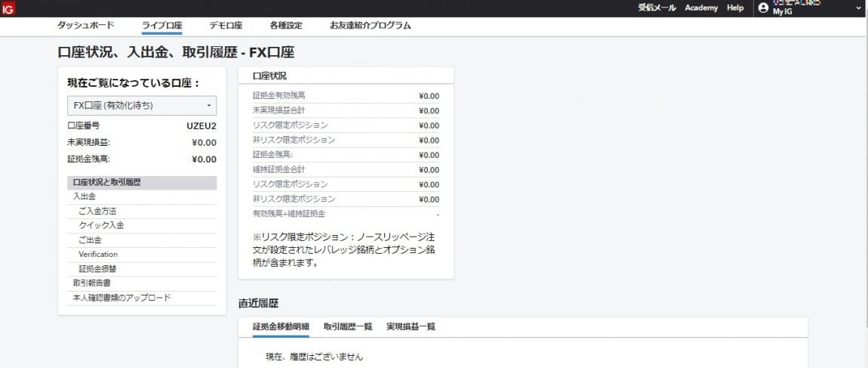Switch to the デモ口座 tab
This screenshot has width=868, height=368.
coord(226,25)
